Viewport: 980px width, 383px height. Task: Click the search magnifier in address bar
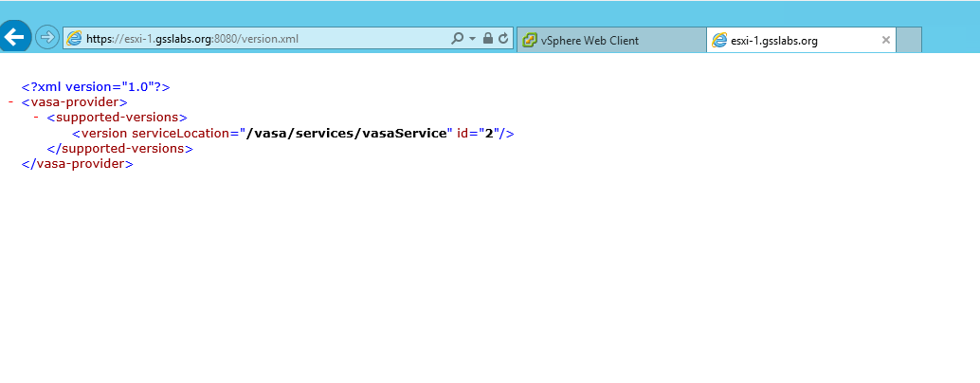point(457,39)
